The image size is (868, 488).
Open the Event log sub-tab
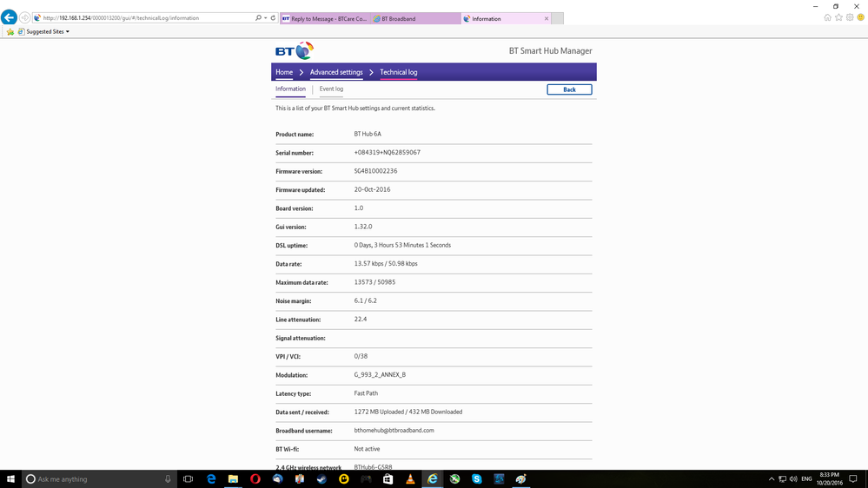pyautogui.click(x=331, y=89)
